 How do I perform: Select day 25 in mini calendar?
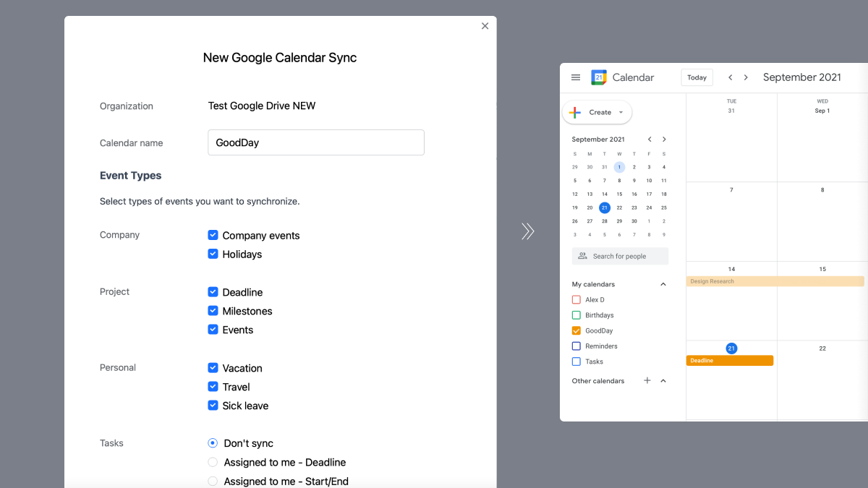tap(663, 207)
